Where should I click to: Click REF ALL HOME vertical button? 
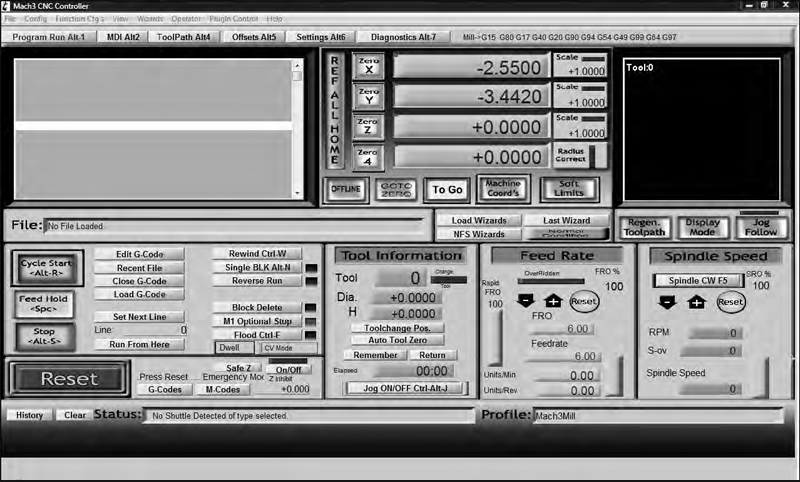click(x=335, y=110)
